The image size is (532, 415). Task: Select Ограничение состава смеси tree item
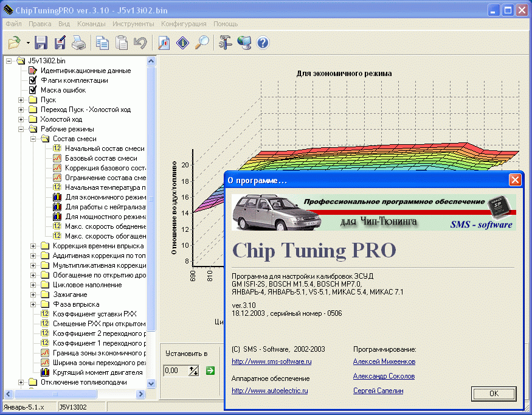click(105, 178)
